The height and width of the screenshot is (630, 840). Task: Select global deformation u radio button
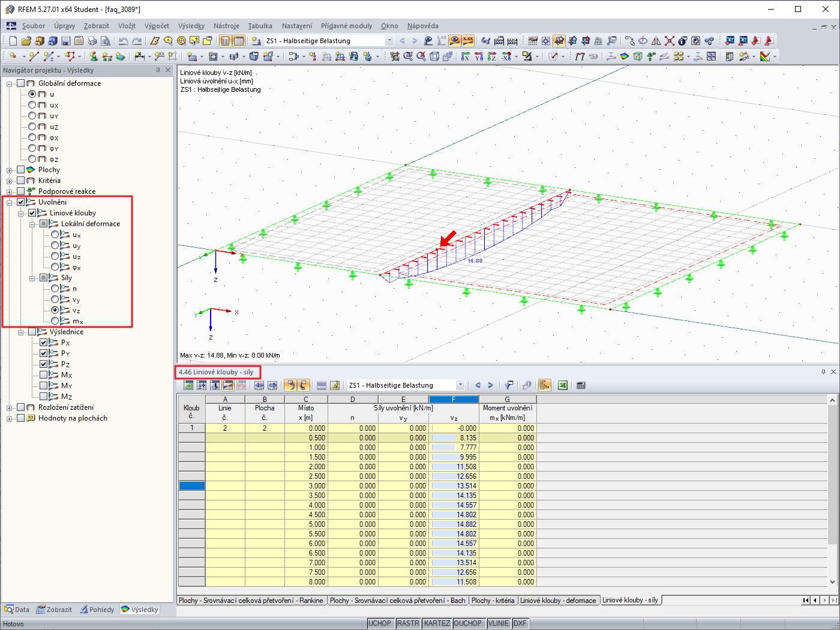pyautogui.click(x=32, y=94)
